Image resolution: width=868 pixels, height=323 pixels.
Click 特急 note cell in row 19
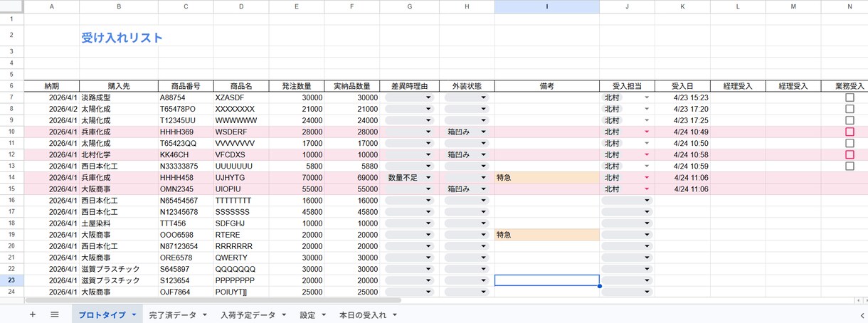(546, 234)
